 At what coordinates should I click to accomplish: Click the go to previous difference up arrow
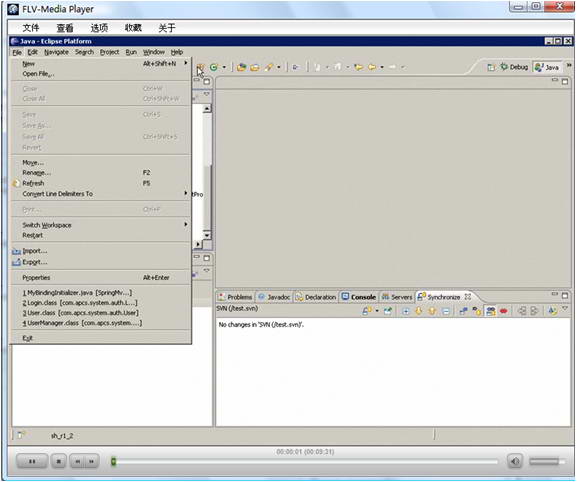pyautogui.click(x=432, y=311)
